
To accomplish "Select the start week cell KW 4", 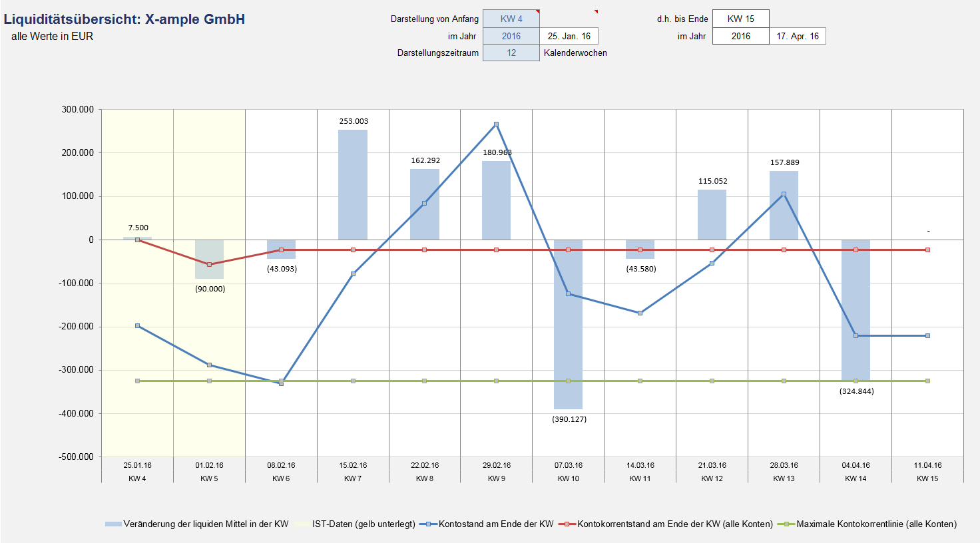I will click(x=511, y=19).
